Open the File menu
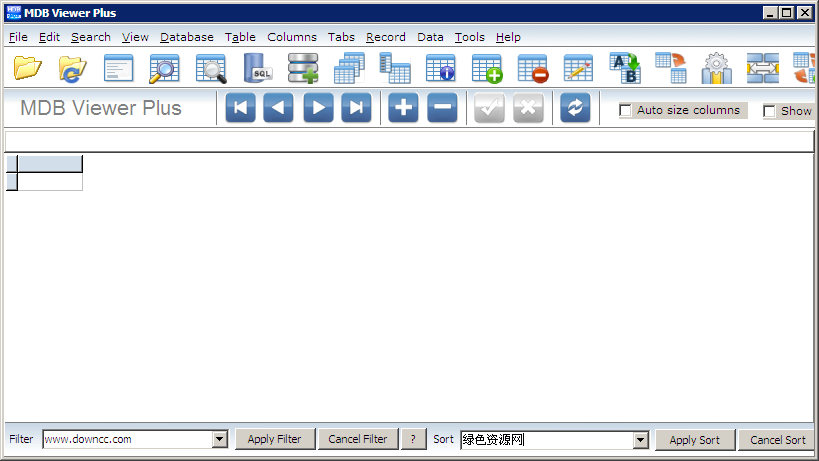Image resolution: width=819 pixels, height=461 pixels. tap(18, 37)
